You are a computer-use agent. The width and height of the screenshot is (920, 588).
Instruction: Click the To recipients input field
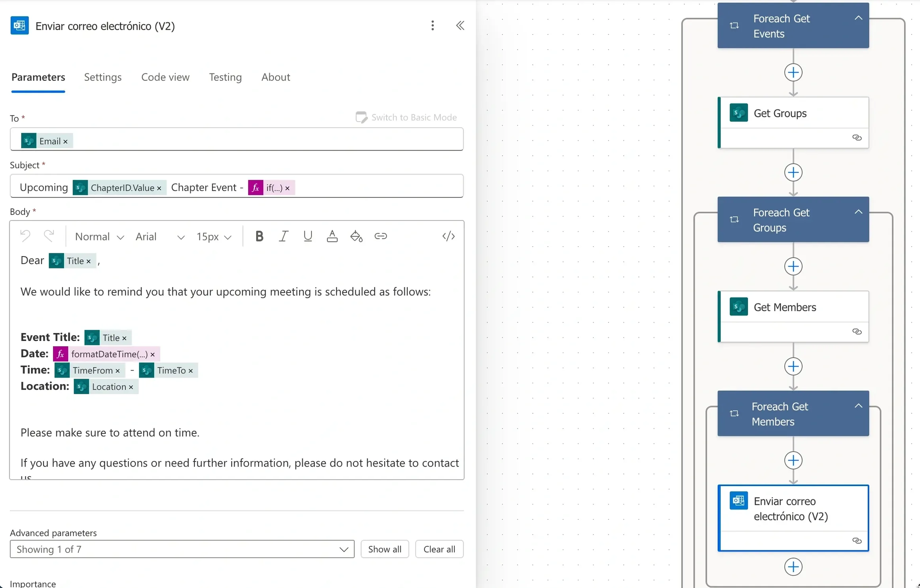pyautogui.click(x=237, y=139)
